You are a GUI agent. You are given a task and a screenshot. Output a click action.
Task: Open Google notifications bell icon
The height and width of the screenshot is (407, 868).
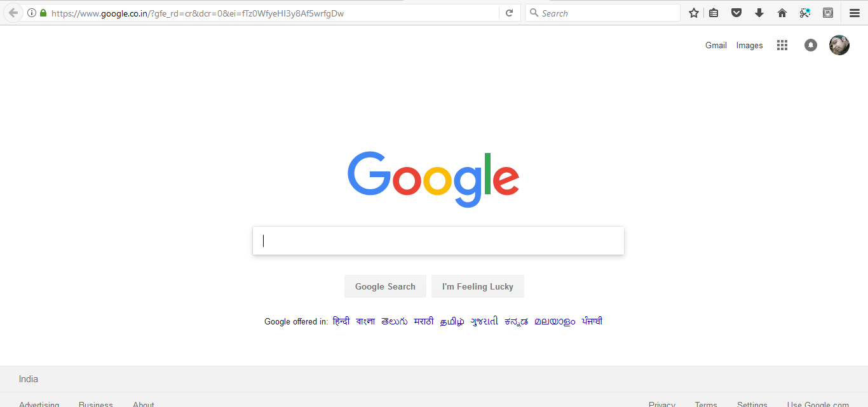click(x=811, y=45)
